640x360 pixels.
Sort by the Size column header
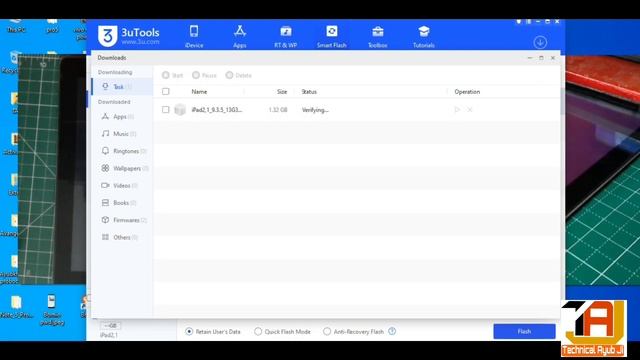[282, 92]
